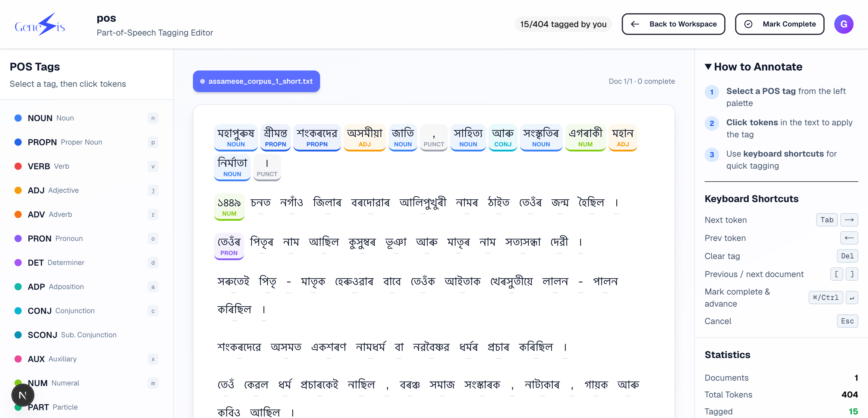Click the danda token tagged PUNCT
The width and height of the screenshot is (868, 418).
(267, 167)
